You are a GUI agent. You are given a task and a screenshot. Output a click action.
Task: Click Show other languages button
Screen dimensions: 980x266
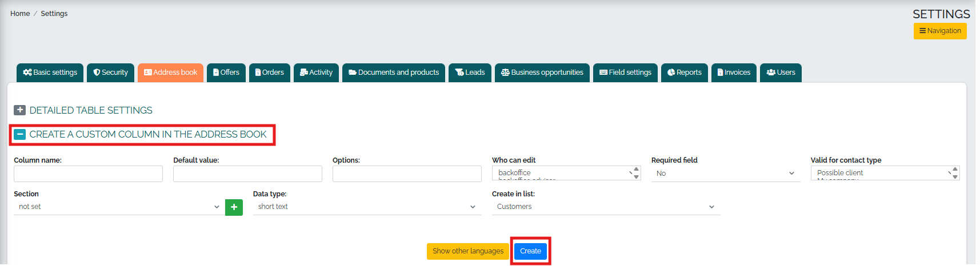467,251
